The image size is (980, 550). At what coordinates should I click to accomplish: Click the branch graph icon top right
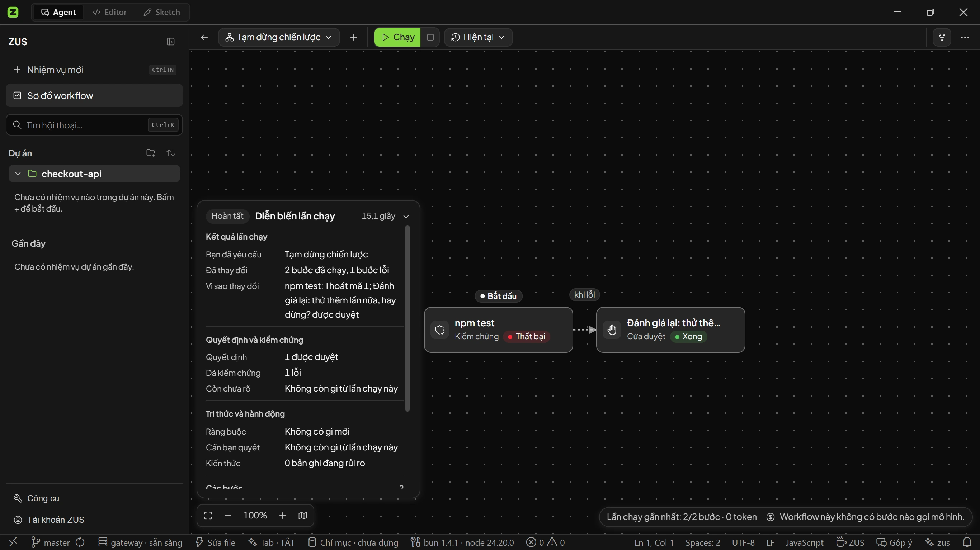coord(942,37)
